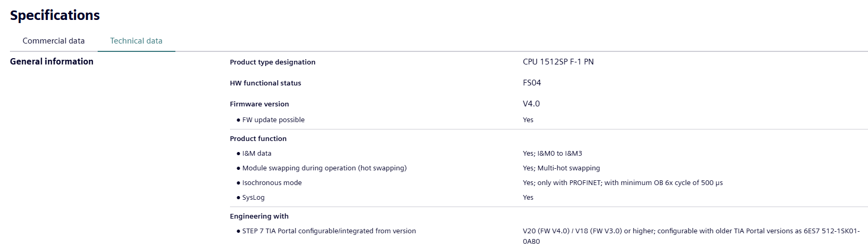The width and height of the screenshot is (868, 249).
Task: Click the I&M data row label
Action: 257,153
